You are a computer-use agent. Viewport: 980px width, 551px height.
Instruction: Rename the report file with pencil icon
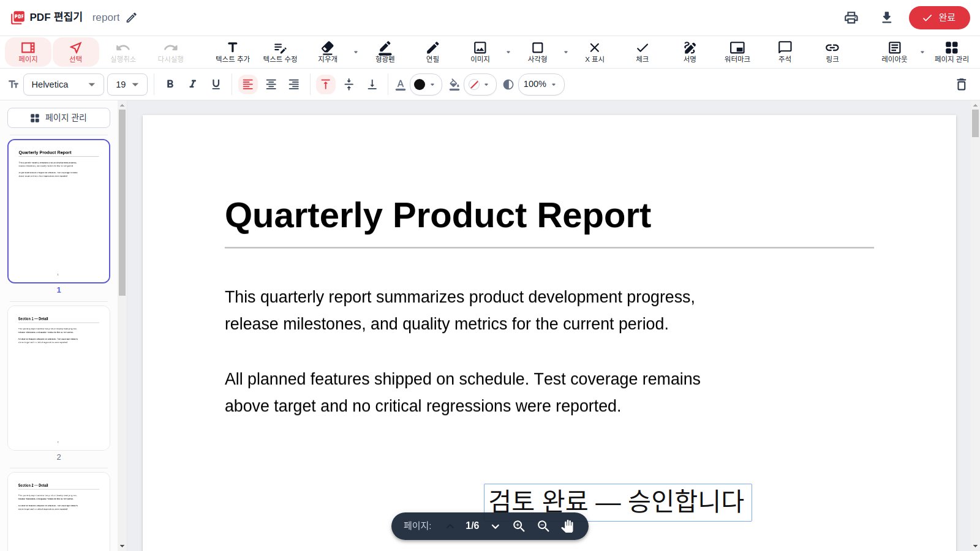[131, 18]
